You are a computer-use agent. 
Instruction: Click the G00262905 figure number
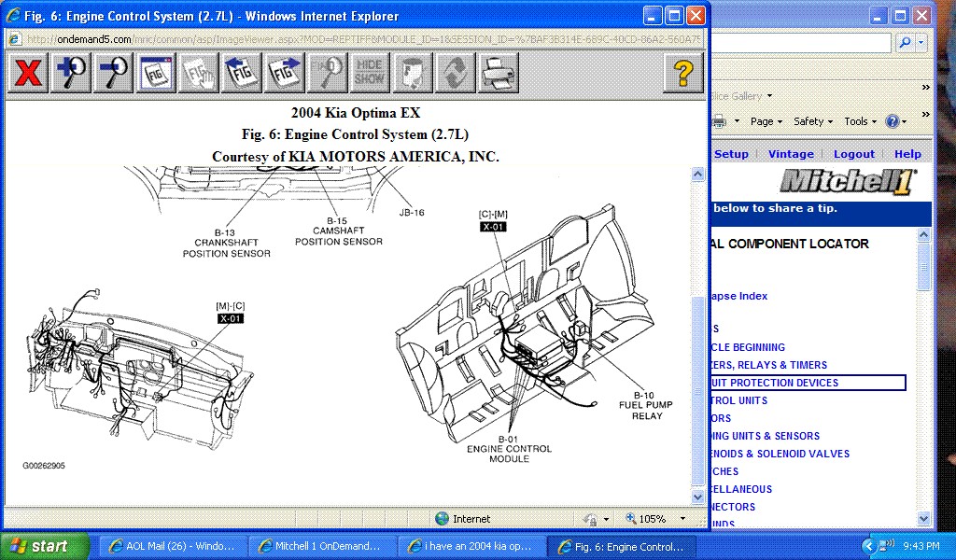pyautogui.click(x=44, y=466)
